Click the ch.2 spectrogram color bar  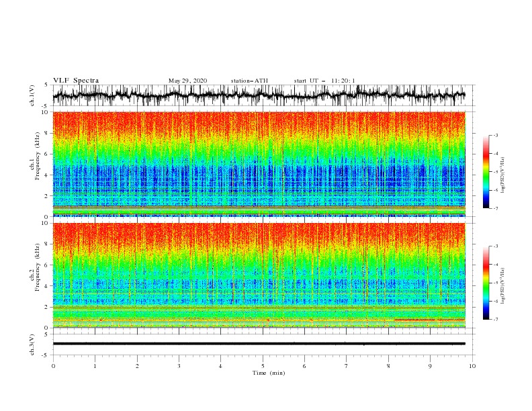point(486,283)
